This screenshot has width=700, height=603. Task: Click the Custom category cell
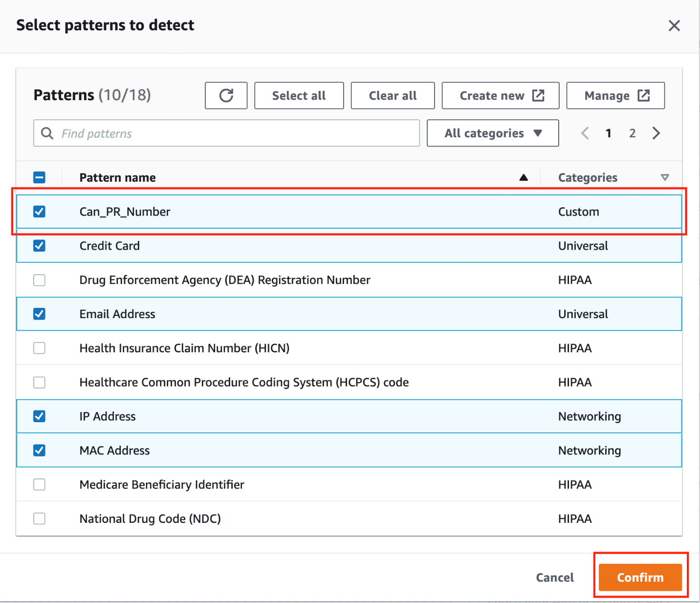578,212
